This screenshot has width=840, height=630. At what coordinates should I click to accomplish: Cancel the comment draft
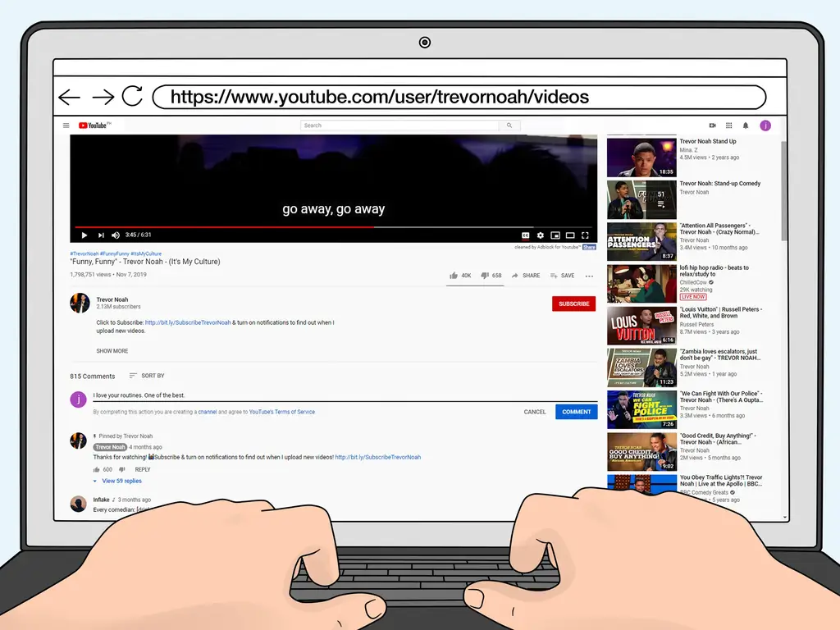[x=535, y=412]
